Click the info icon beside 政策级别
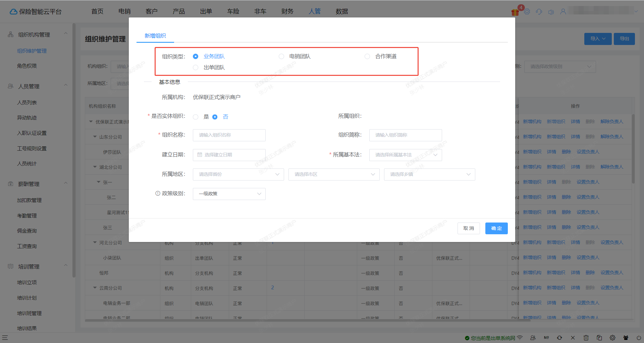The image size is (644, 343). [x=158, y=193]
